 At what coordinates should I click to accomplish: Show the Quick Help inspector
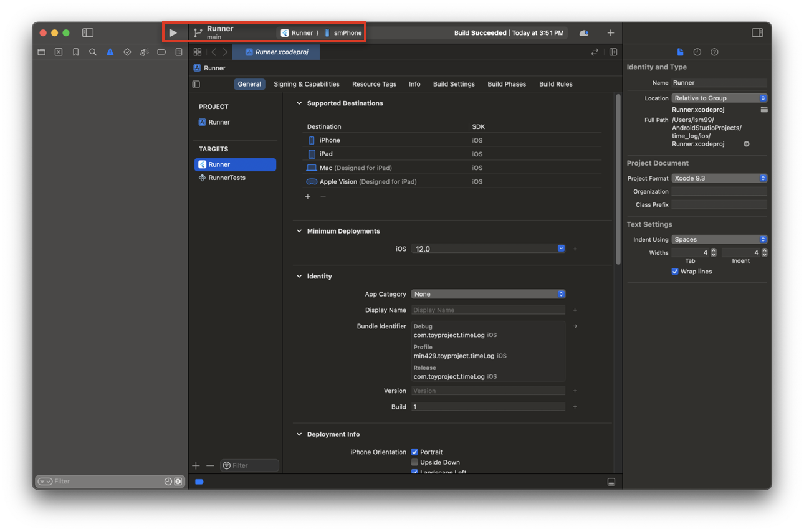[714, 52]
